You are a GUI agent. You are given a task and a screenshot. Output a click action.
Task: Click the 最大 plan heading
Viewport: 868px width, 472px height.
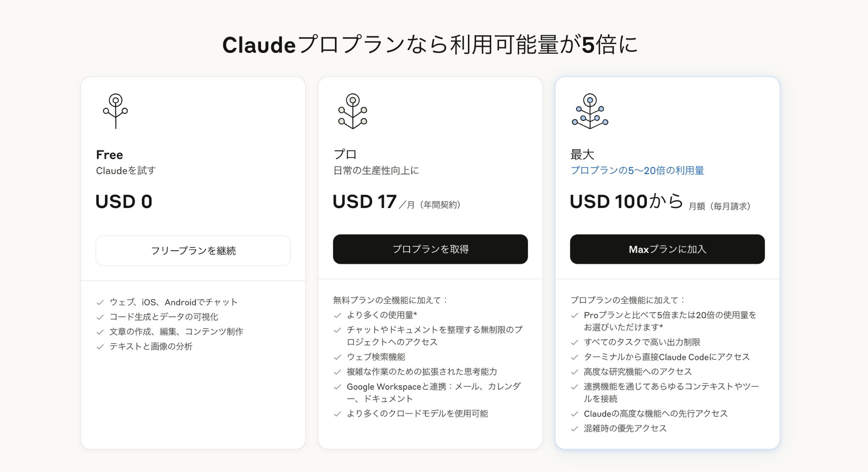pos(582,155)
